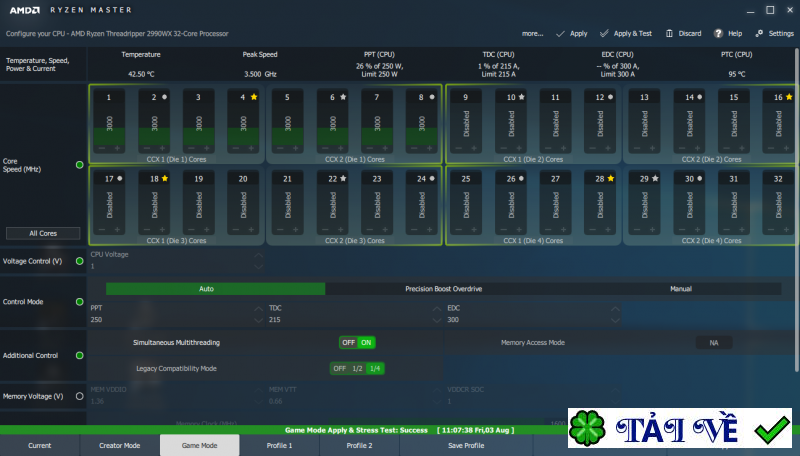Screen dimensions: 800x456
Task: Enable Memory Voltage indicator
Action: [80, 396]
